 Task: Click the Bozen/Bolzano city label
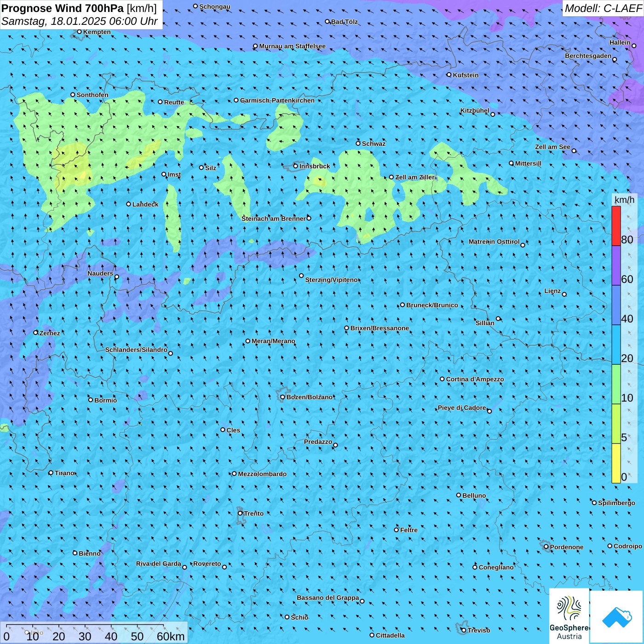[309, 397]
